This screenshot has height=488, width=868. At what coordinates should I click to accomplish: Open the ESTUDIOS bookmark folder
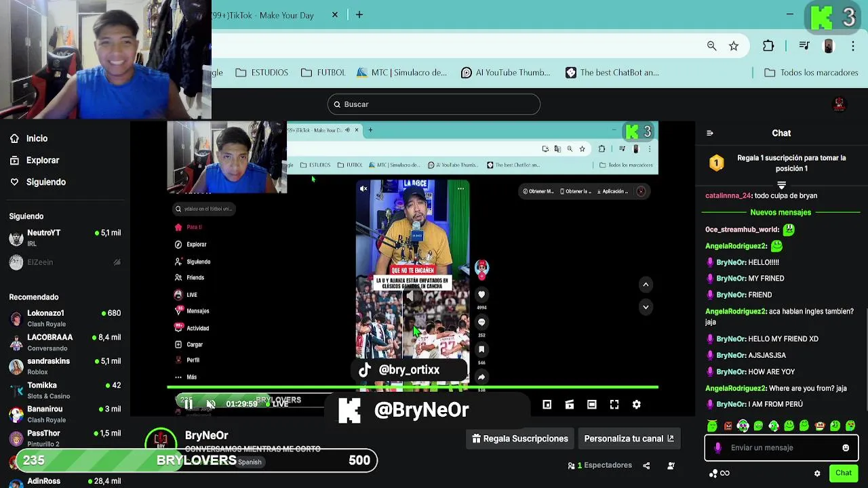tap(262, 73)
